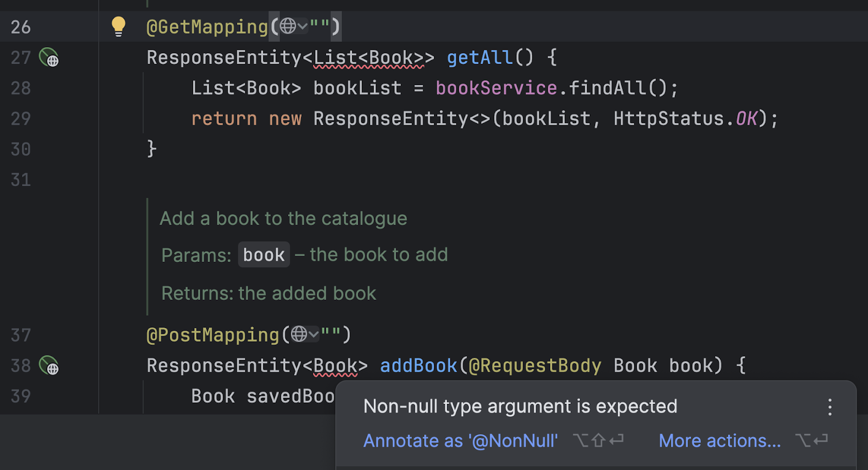Image resolution: width=868 pixels, height=470 pixels.
Task: Click line number 28 in the gutter
Action: point(21,88)
